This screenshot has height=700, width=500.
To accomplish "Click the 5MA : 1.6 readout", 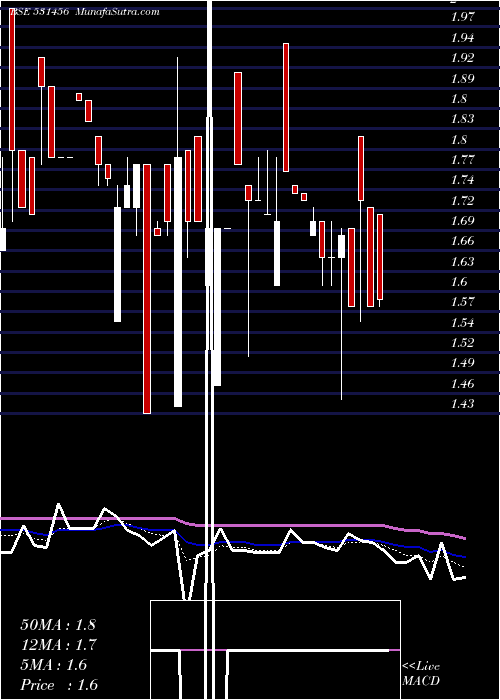I will (54, 665).
